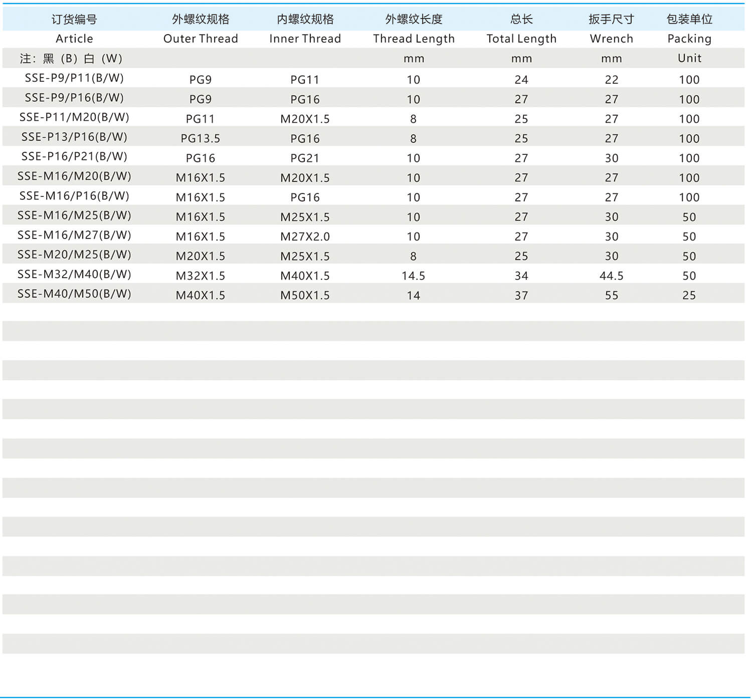Select the M50X1.5 inner thread cell

(305, 296)
